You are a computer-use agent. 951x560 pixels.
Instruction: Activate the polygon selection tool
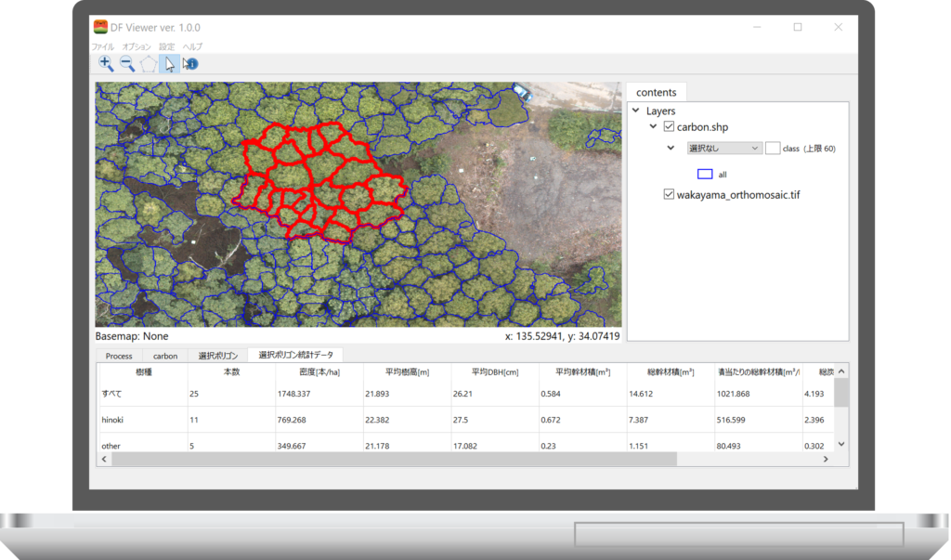coord(148,64)
